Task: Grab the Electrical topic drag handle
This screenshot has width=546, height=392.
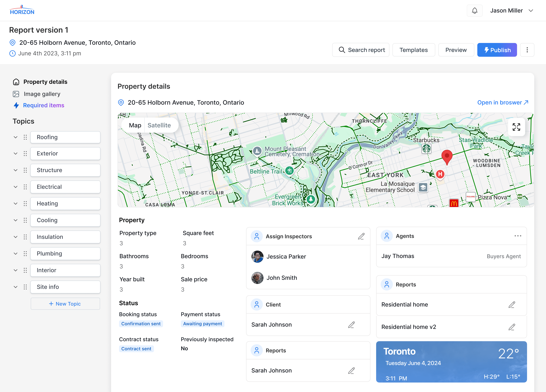Action: 25,187
